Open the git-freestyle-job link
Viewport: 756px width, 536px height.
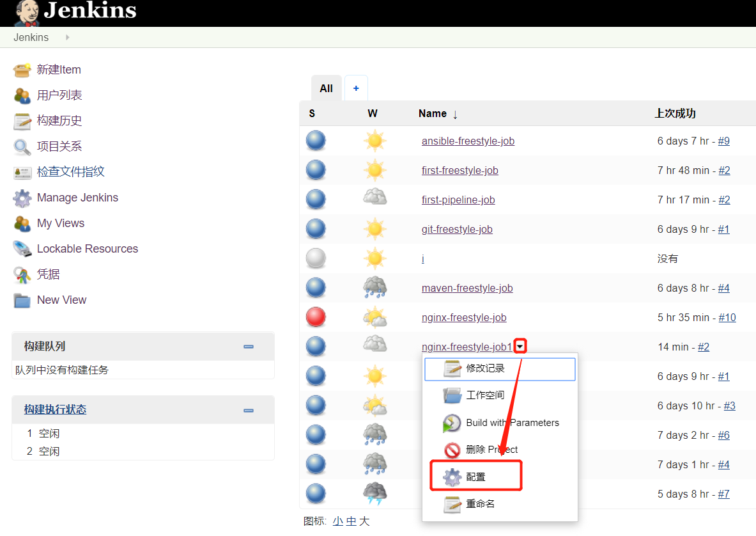tap(457, 229)
